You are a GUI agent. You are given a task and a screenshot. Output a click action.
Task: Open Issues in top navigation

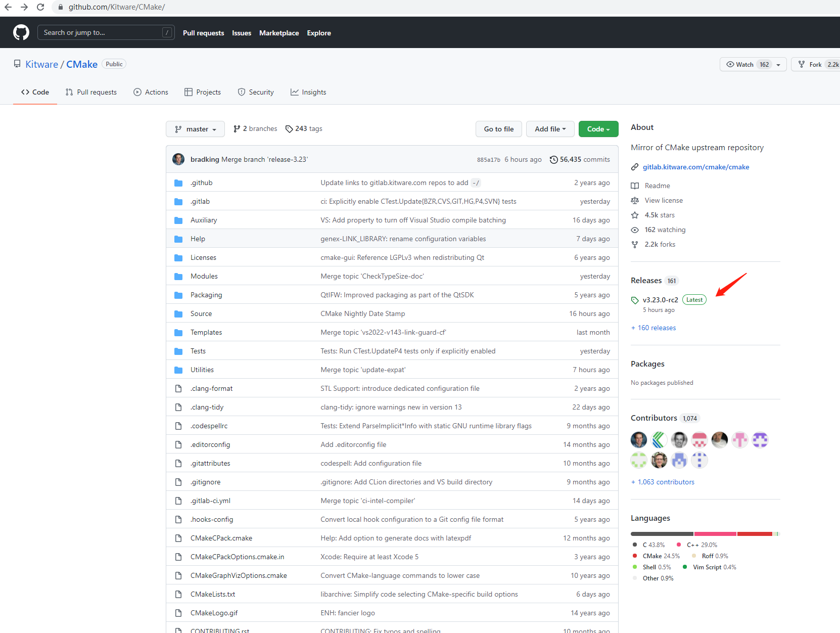click(x=242, y=33)
